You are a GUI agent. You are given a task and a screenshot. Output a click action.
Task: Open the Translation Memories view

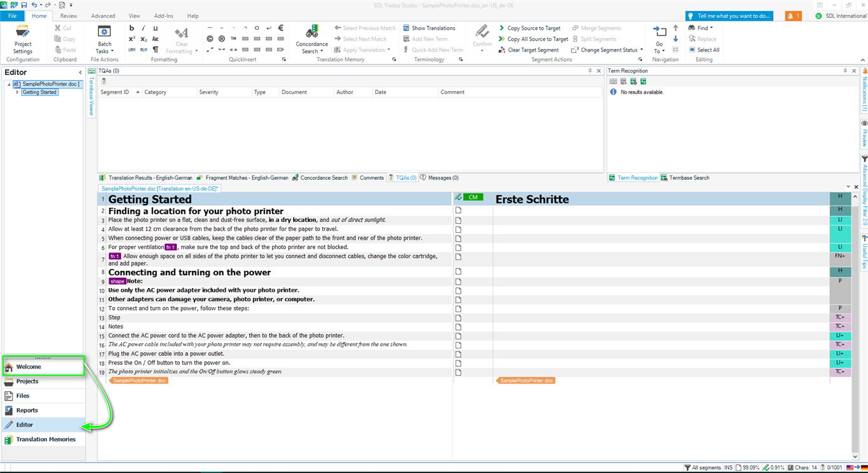(x=45, y=439)
